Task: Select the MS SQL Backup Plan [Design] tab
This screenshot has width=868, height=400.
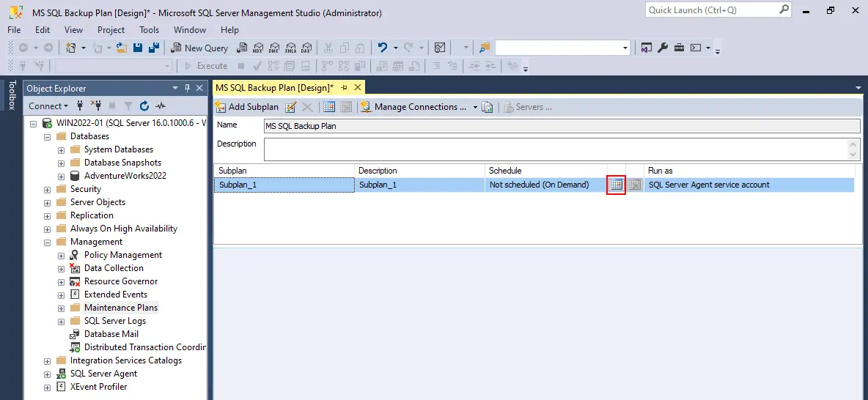Action: point(275,87)
